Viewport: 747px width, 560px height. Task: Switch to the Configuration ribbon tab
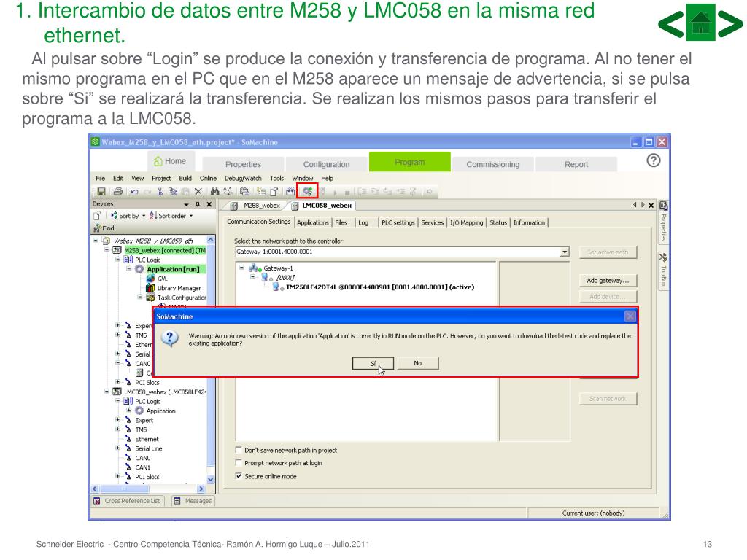326,164
